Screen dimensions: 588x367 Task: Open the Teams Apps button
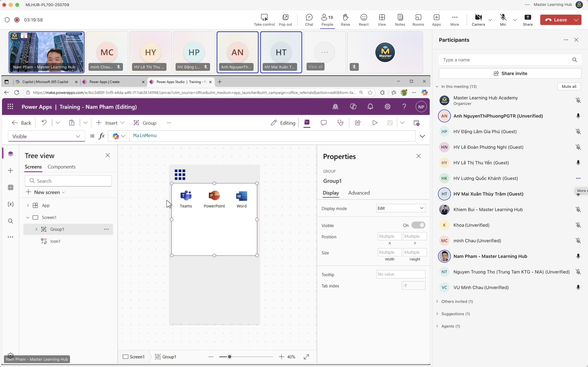(436, 20)
